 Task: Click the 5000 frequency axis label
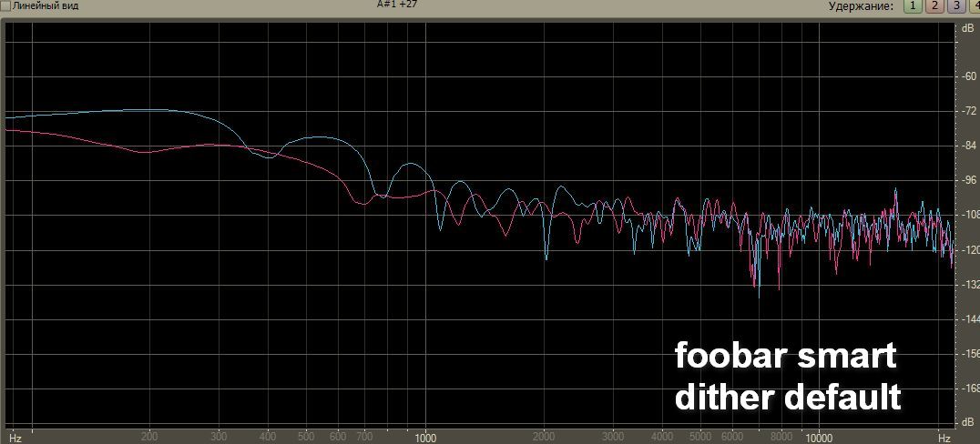point(700,438)
